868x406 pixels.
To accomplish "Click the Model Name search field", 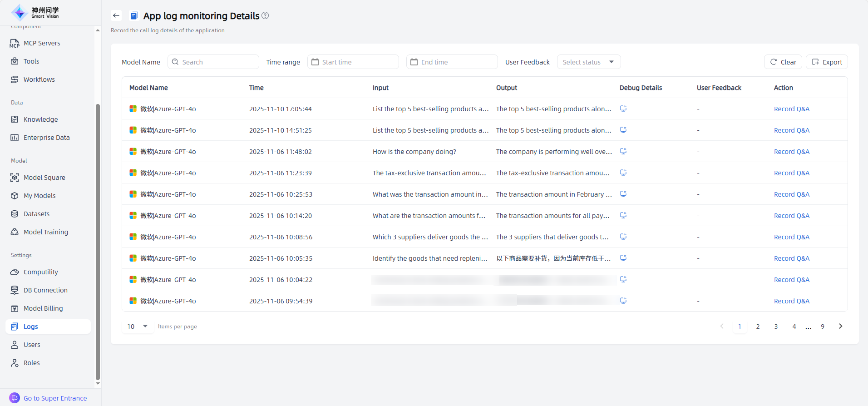I will pyautogui.click(x=213, y=62).
